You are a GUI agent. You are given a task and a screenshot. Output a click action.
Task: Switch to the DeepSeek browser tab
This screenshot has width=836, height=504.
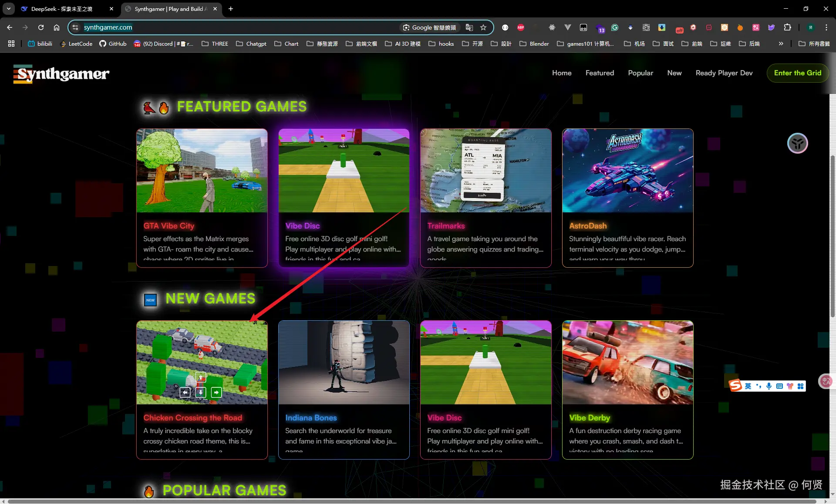point(62,9)
